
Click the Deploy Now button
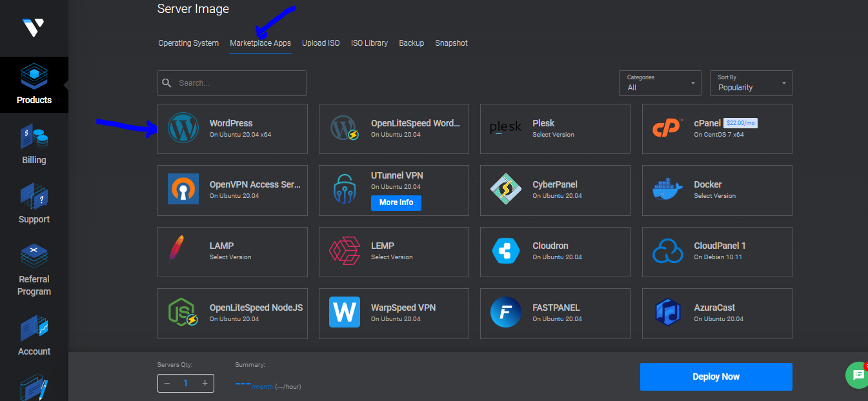coord(716,377)
